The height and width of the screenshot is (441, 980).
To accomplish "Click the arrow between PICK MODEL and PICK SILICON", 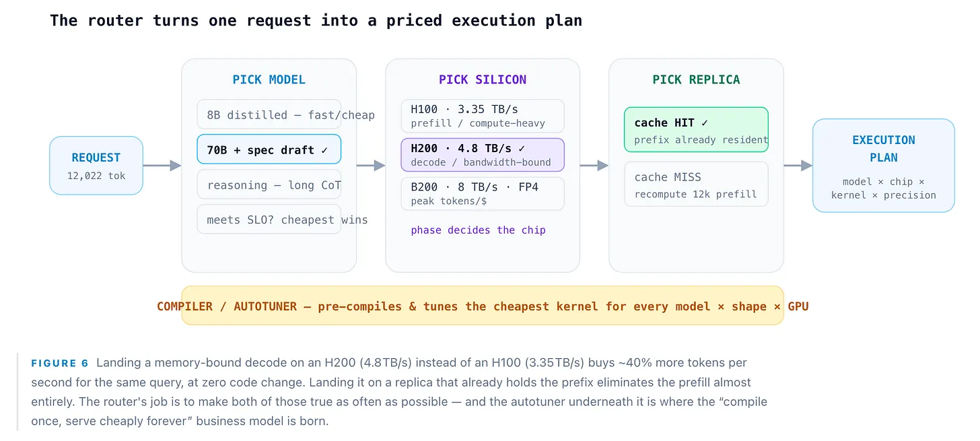I will (371, 166).
